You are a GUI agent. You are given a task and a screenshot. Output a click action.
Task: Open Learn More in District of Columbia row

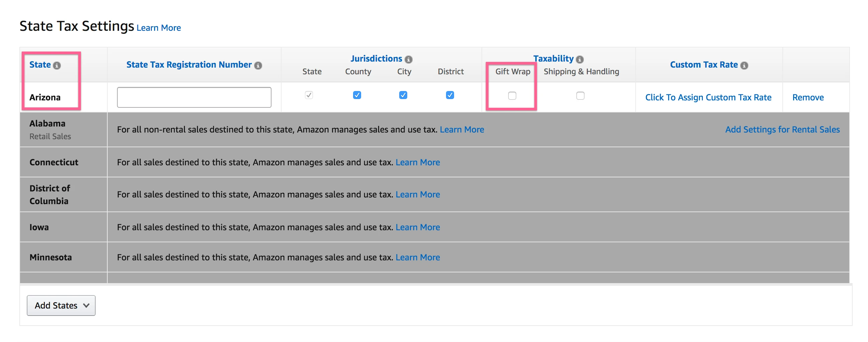coord(418,194)
